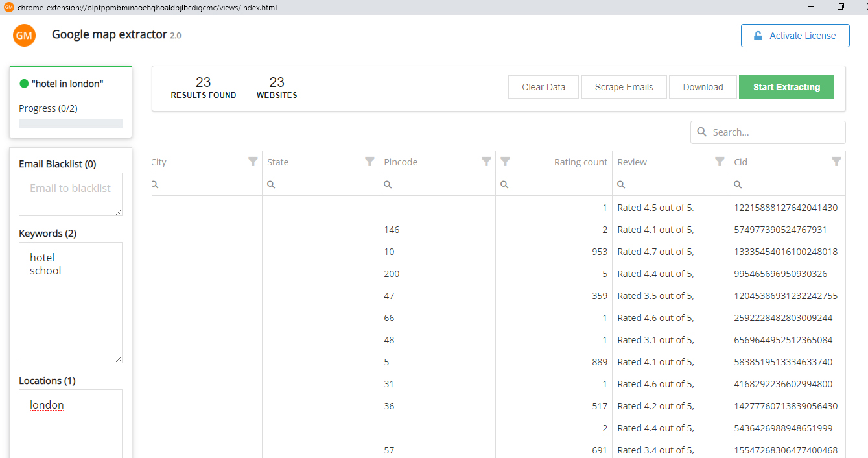Screen dimensions: 868x458
Task: Click the "Google map extractor" title
Action: tap(110, 34)
